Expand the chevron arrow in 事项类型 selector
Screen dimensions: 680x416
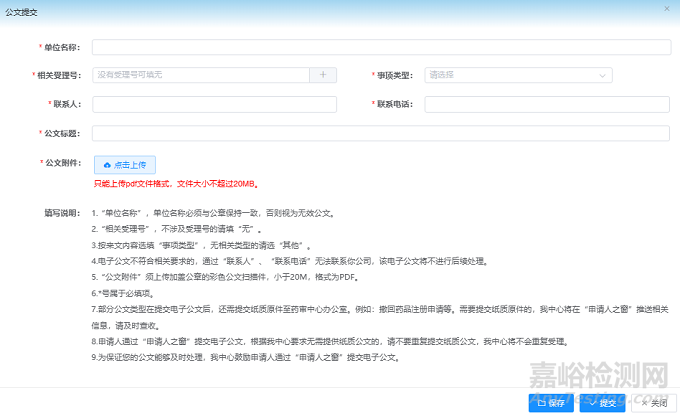602,75
